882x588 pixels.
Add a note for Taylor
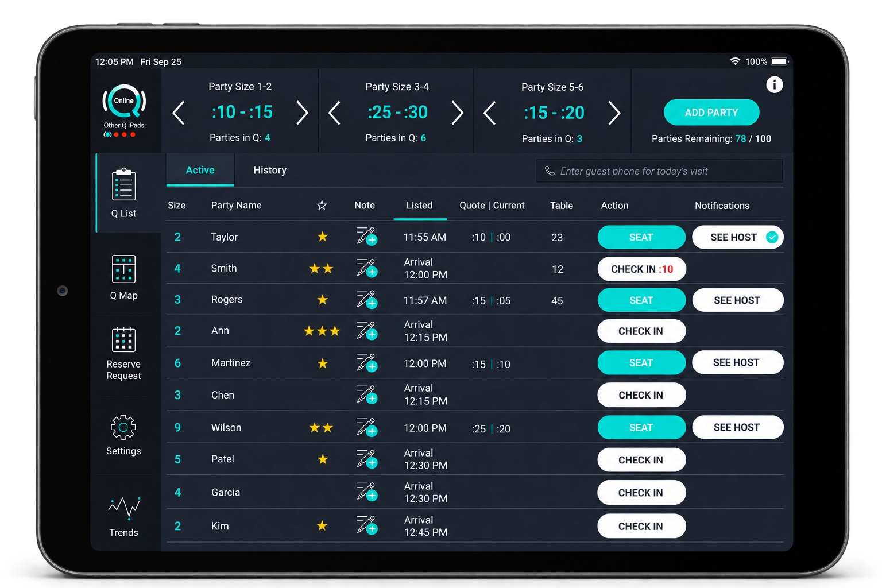coord(366,236)
